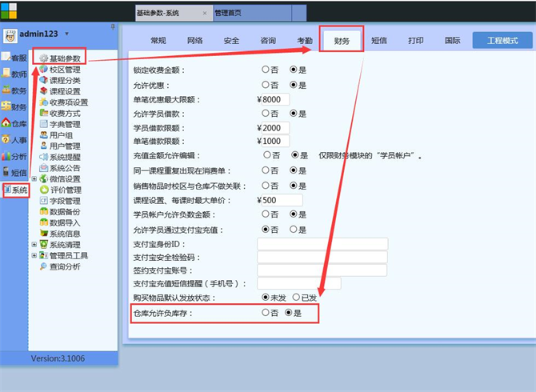Switch to the 安全 tab
Viewport: 536px width, 392px height.
pyautogui.click(x=231, y=41)
